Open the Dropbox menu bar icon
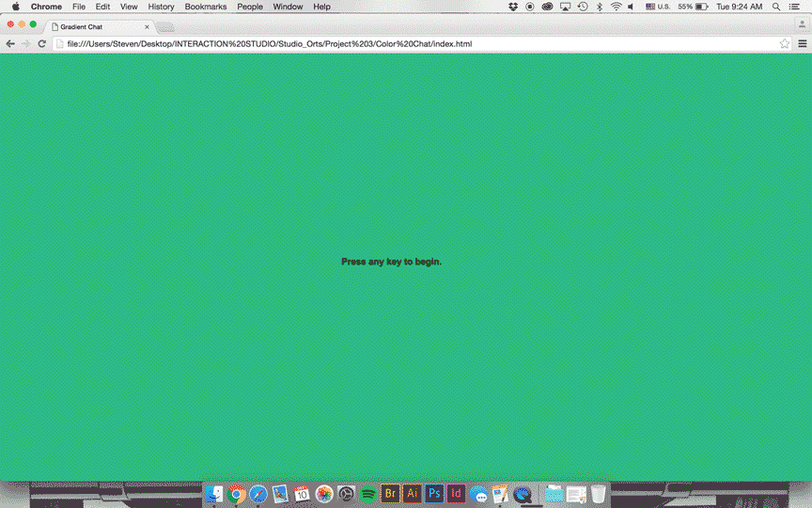This screenshot has width=812, height=508. 513,7
